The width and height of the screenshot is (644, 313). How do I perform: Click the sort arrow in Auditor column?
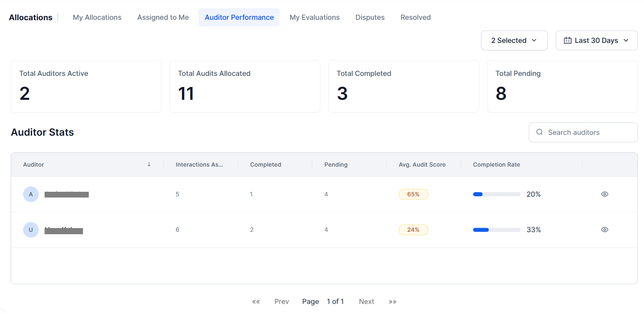coord(149,164)
